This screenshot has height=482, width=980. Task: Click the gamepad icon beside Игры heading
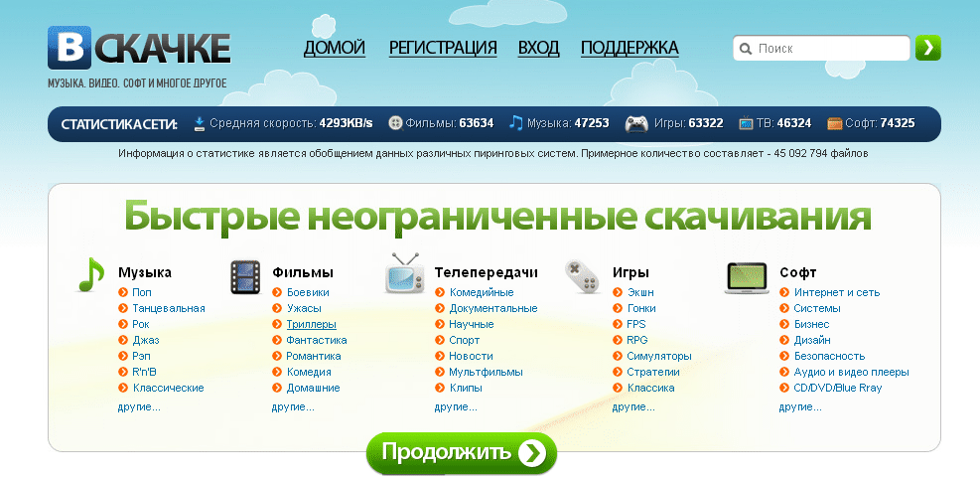click(x=582, y=276)
